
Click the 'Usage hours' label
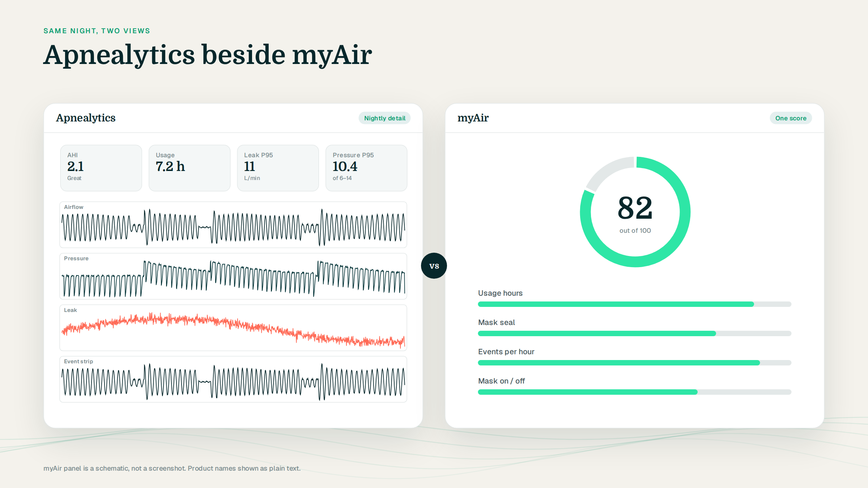tap(500, 293)
